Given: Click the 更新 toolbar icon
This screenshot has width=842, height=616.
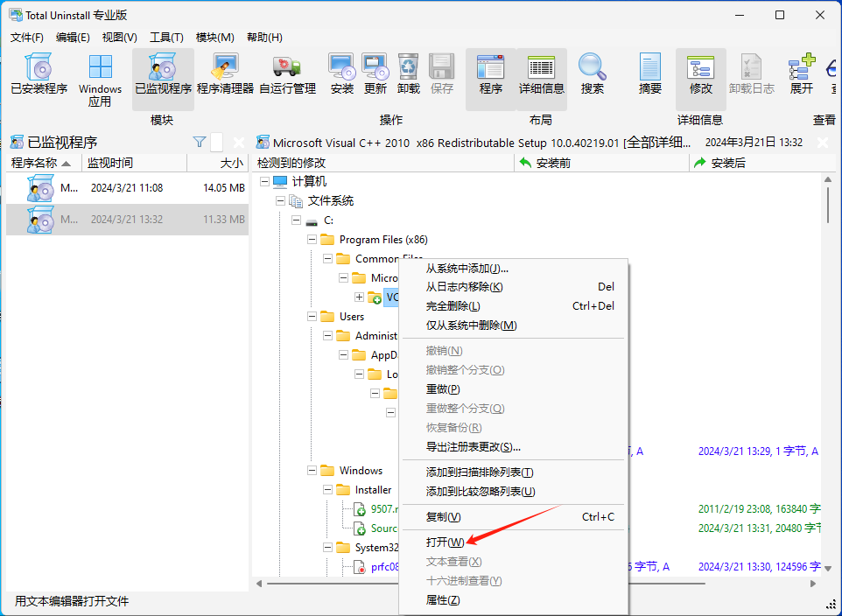Looking at the screenshot, I should click(x=375, y=74).
